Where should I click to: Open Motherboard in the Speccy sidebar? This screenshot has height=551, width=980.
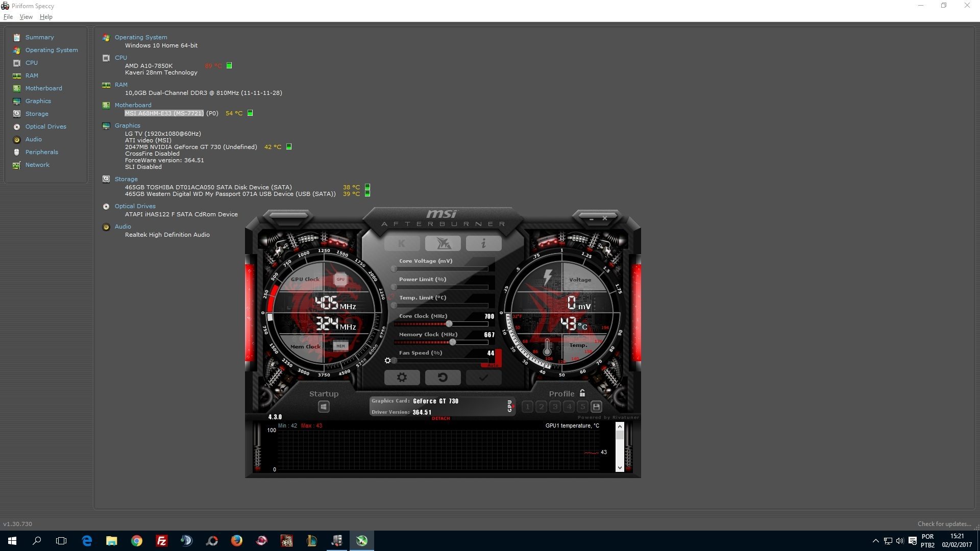(x=43, y=88)
